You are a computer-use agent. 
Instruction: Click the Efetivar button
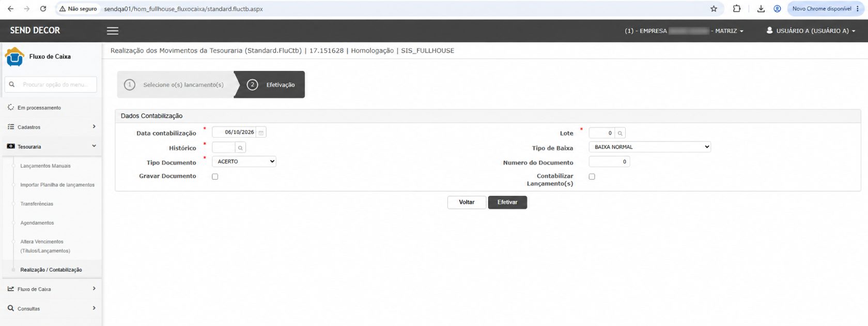coord(507,202)
